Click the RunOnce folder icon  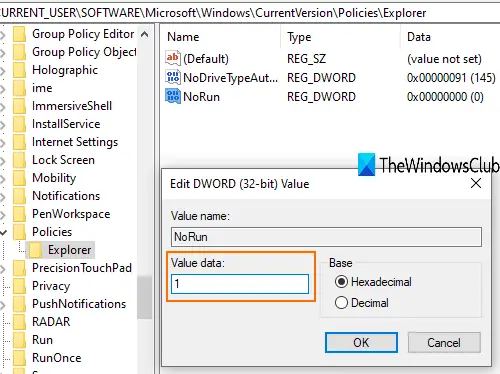coord(19,358)
